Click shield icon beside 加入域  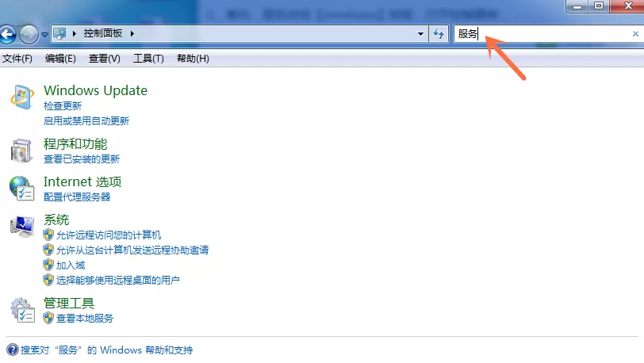pos(48,265)
